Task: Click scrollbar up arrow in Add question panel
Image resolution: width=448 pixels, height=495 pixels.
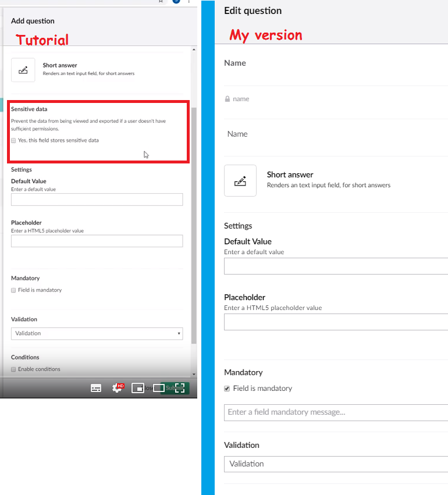Action: [x=194, y=49]
